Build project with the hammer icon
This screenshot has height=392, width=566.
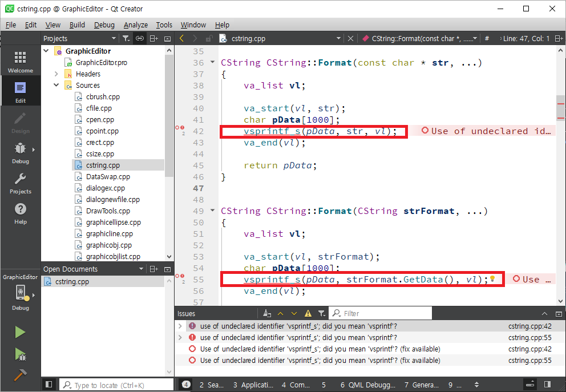point(20,375)
